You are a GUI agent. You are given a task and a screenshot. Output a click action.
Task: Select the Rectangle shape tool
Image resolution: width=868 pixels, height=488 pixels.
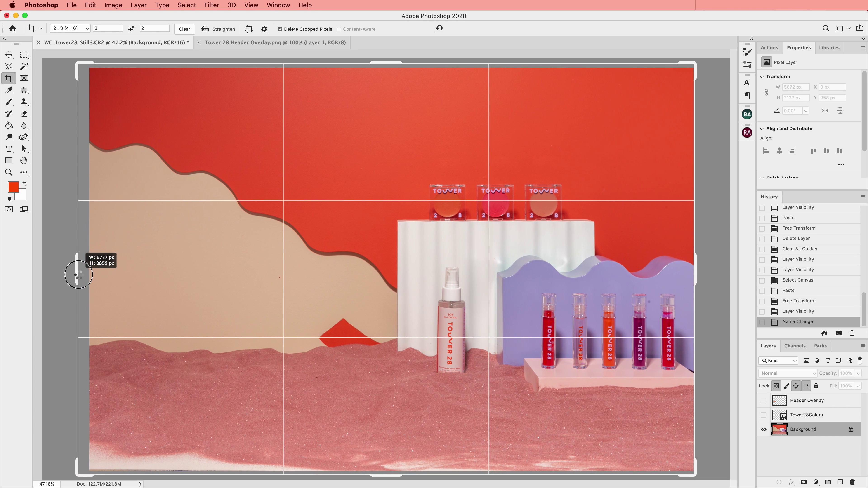9,161
